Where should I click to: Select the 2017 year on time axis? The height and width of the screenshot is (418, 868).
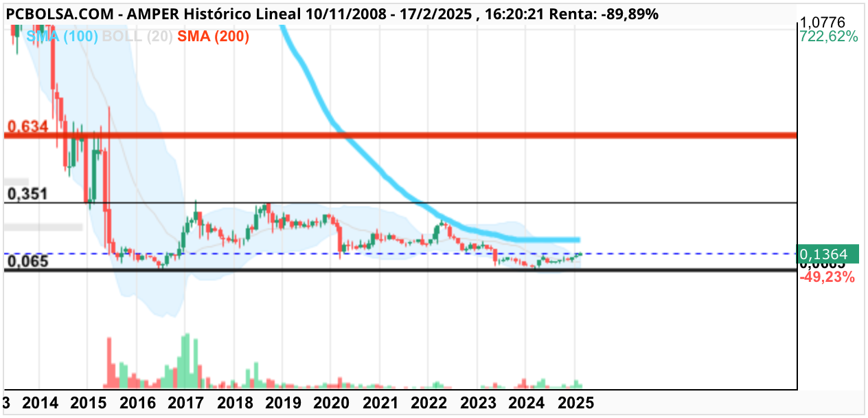click(x=185, y=403)
